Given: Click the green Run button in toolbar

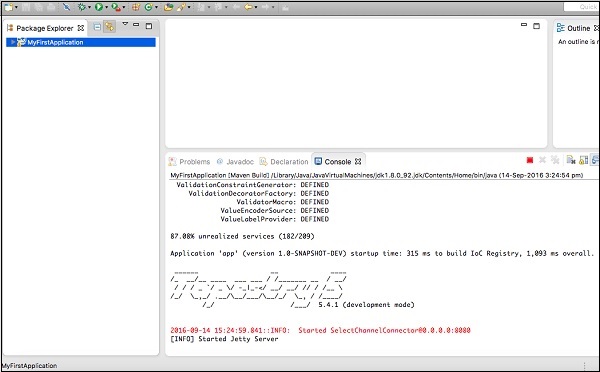Looking at the screenshot, I should click(x=99, y=7).
